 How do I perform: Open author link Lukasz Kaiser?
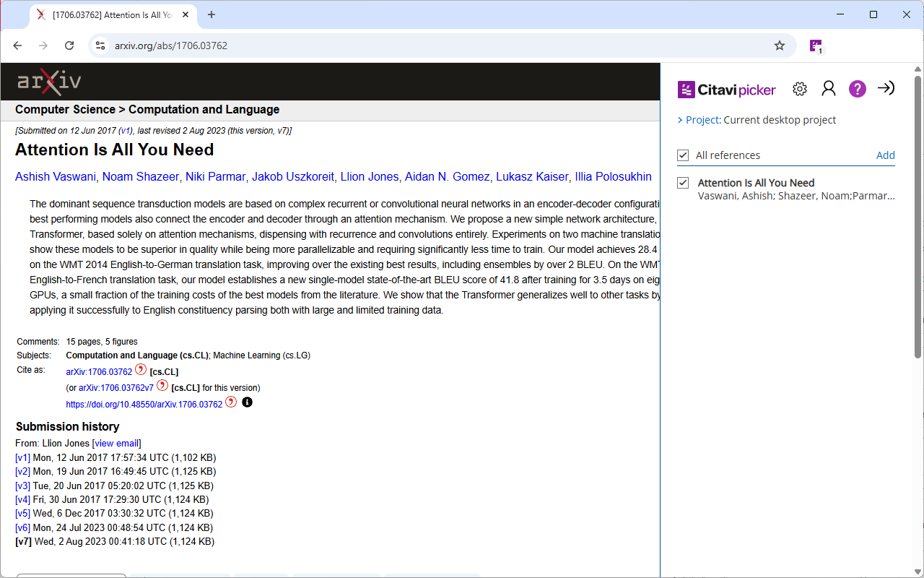coord(532,176)
